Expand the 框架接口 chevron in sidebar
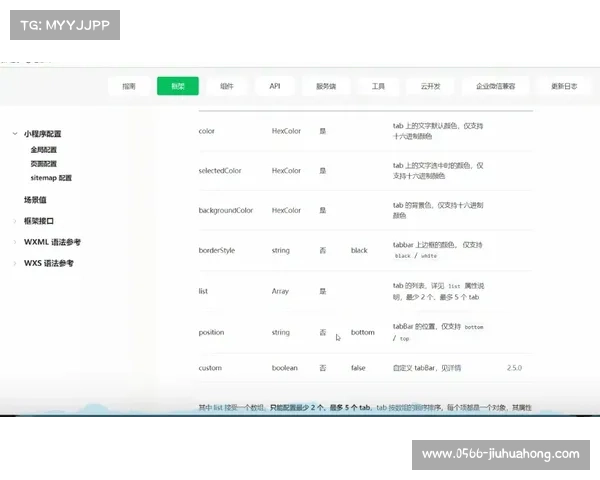The height and width of the screenshot is (480, 600). point(15,221)
